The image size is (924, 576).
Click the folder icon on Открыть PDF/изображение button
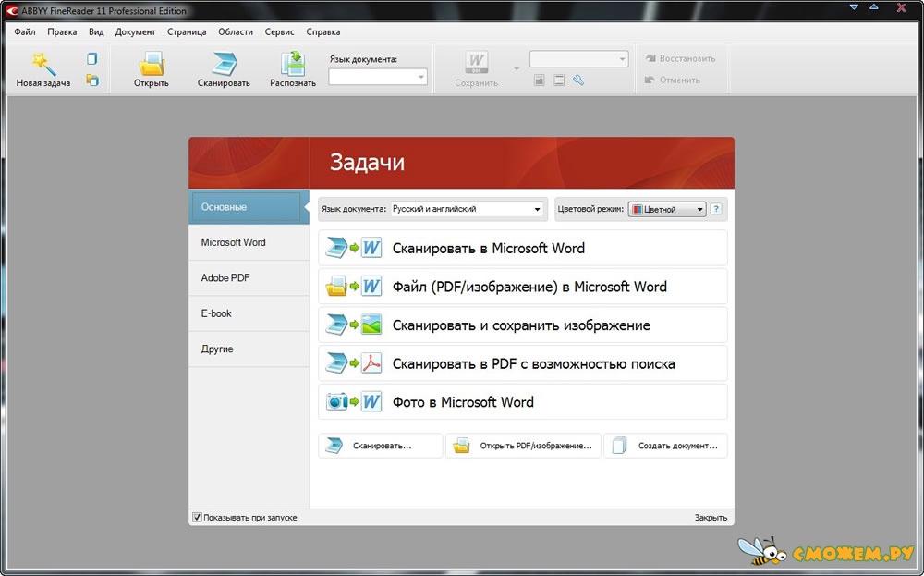coord(461,446)
